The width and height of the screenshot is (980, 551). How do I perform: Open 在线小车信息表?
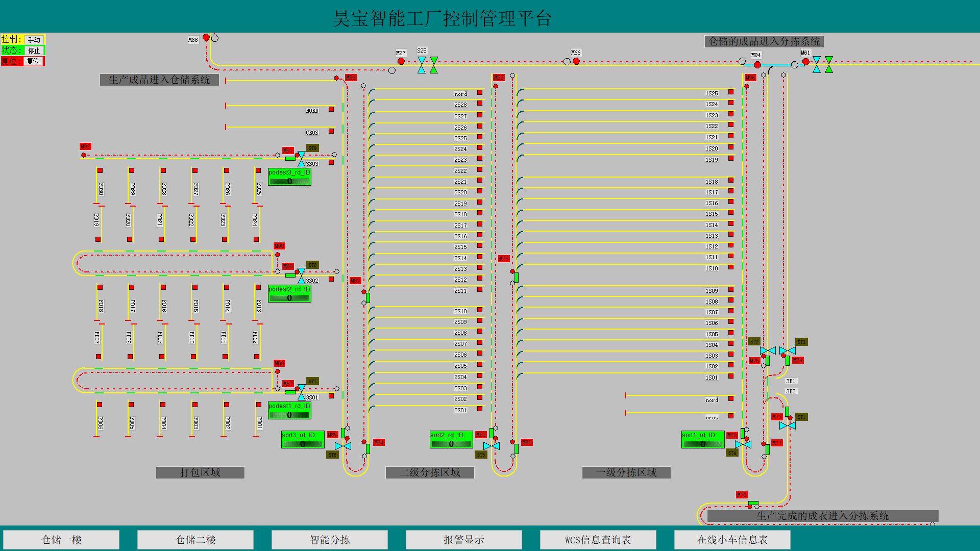tap(732, 540)
